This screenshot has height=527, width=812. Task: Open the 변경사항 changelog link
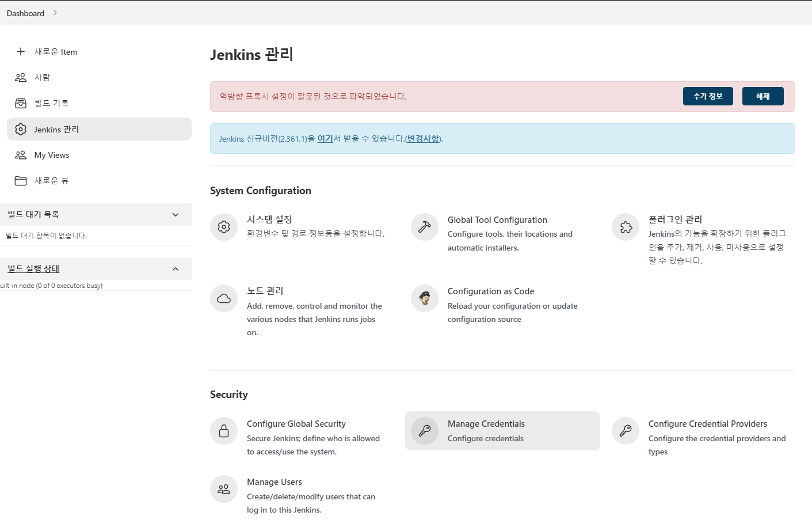click(423, 138)
